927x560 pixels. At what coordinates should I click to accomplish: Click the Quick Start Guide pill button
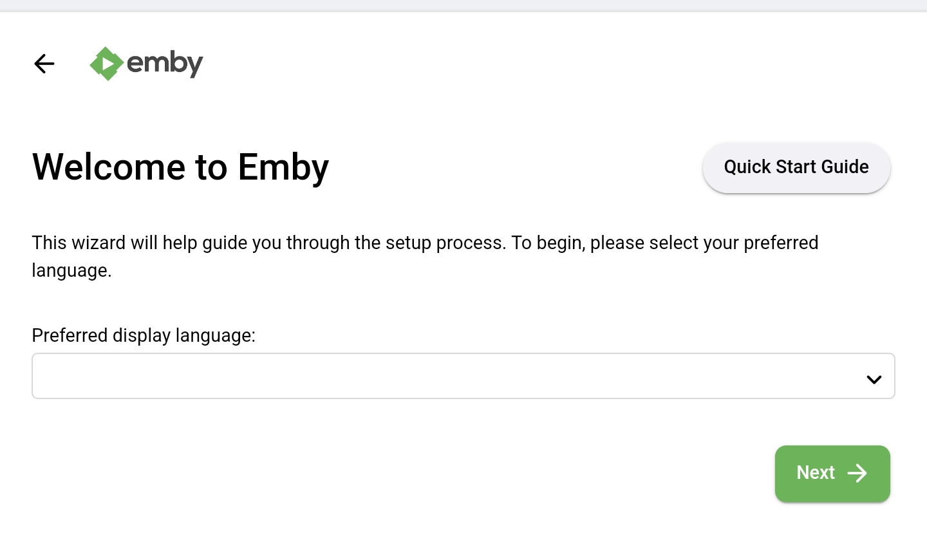pyautogui.click(x=796, y=167)
